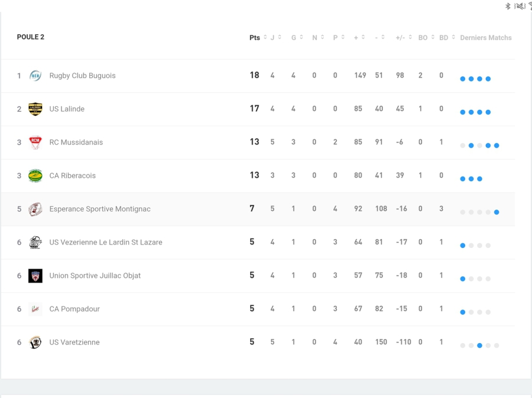Click the Derniers Matchs column header
The width and height of the screenshot is (532, 398).
tap(486, 38)
